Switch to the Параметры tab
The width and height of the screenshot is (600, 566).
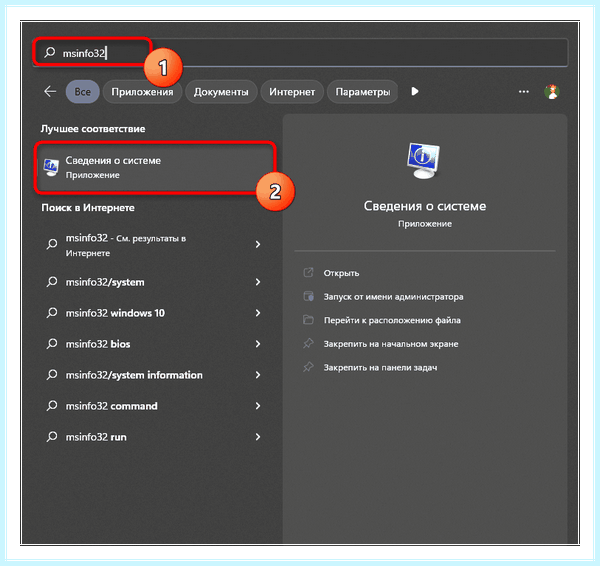362,92
